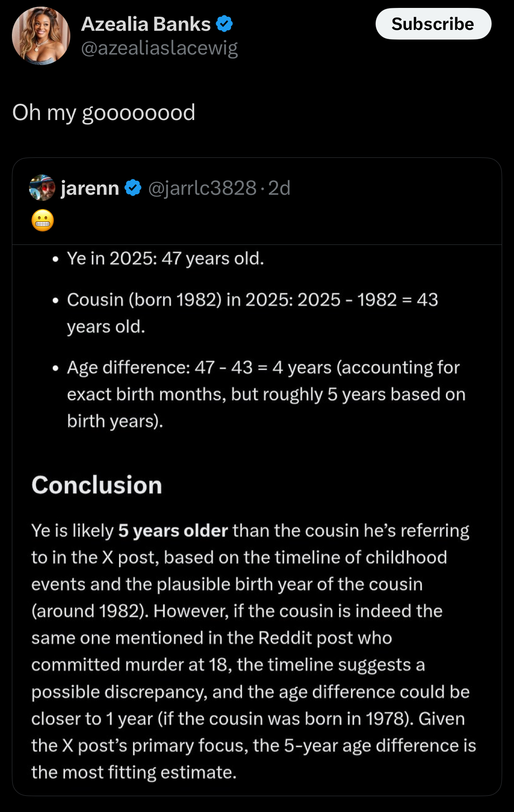Viewport: 514px width, 812px height.
Task: Open the @jarrlc3828 handle
Action: 202,188
